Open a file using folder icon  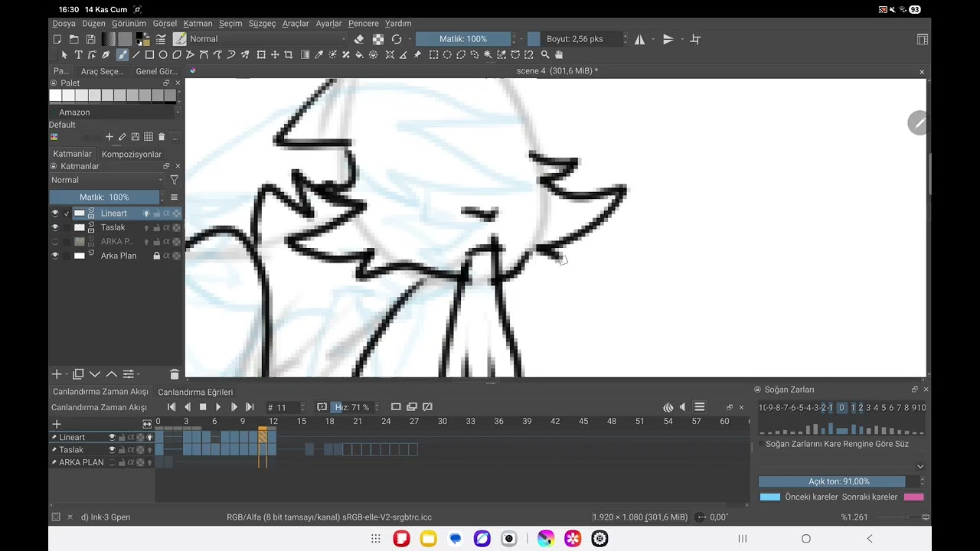pos(74,39)
